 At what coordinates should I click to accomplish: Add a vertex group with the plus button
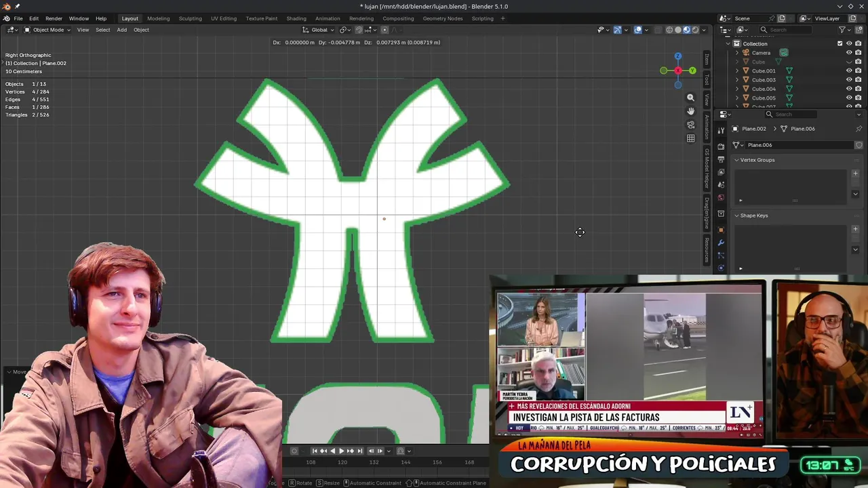pyautogui.click(x=855, y=174)
